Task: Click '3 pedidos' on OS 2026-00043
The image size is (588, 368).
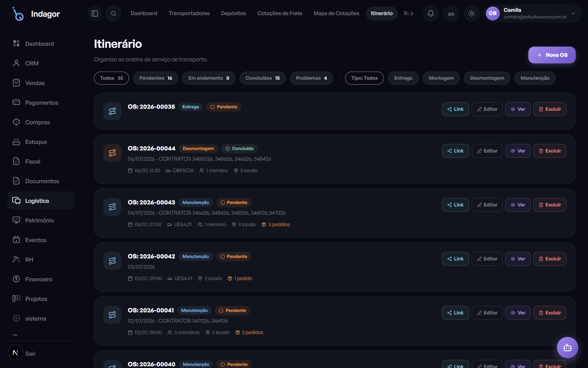Action: [x=276, y=224]
